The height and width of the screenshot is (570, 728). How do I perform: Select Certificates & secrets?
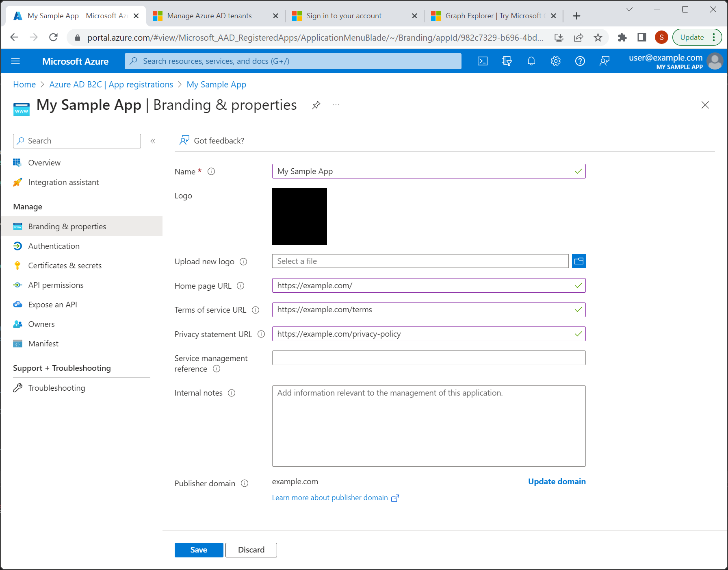tap(65, 265)
